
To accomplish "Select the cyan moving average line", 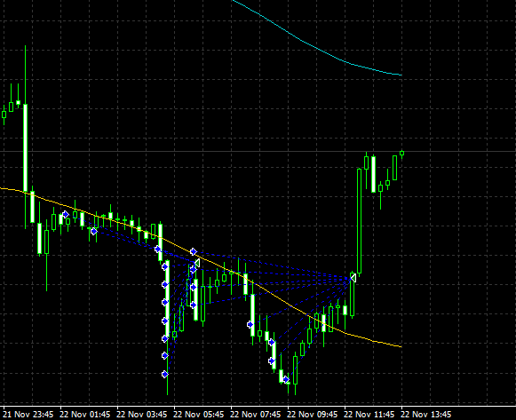I will (x=316, y=48).
